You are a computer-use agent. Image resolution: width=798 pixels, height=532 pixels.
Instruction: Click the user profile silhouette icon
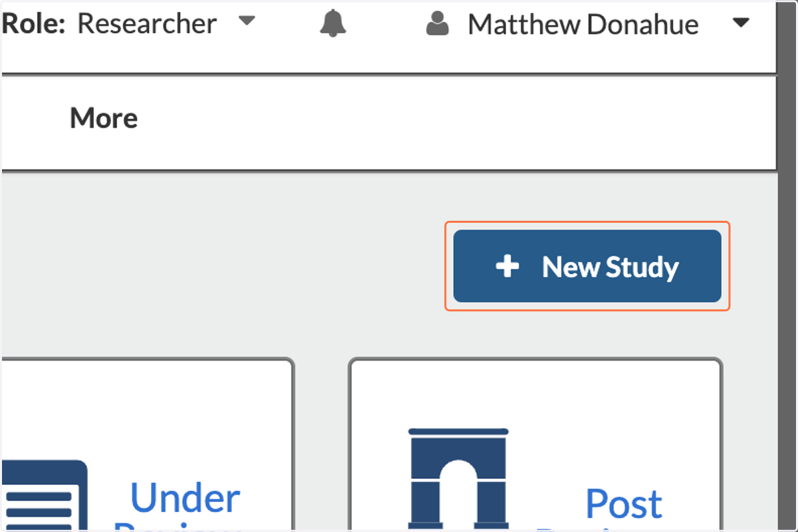(438, 25)
